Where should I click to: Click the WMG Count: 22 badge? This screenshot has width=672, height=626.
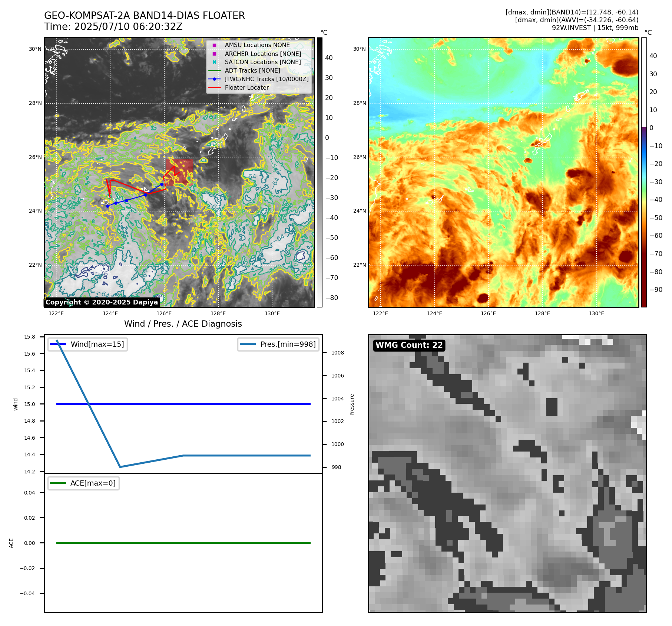[x=409, y=345]
